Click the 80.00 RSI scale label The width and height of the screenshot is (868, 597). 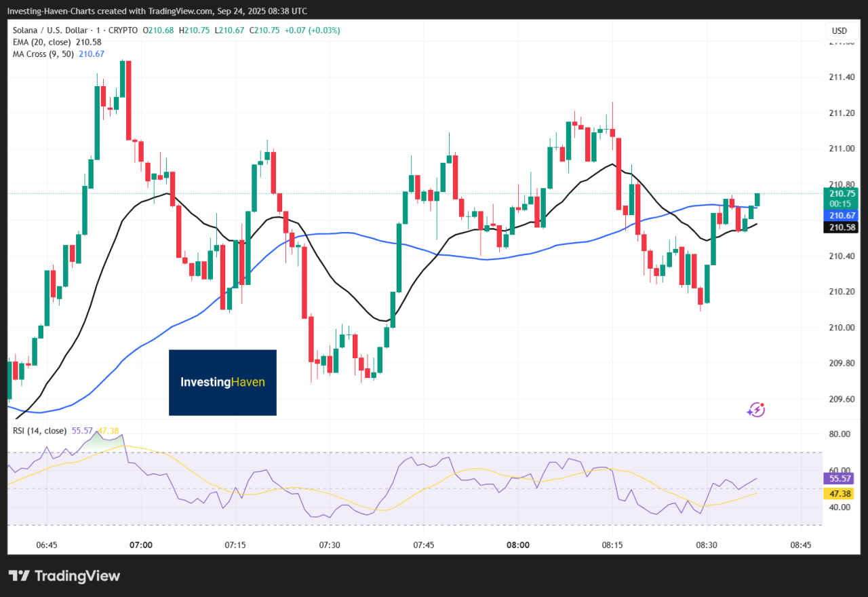(840, 434)
